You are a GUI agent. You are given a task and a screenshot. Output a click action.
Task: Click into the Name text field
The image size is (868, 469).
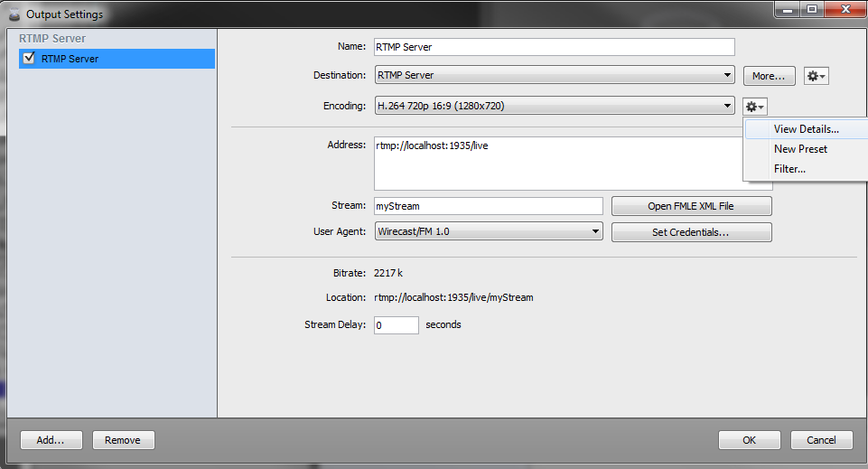tap(554, 47)
